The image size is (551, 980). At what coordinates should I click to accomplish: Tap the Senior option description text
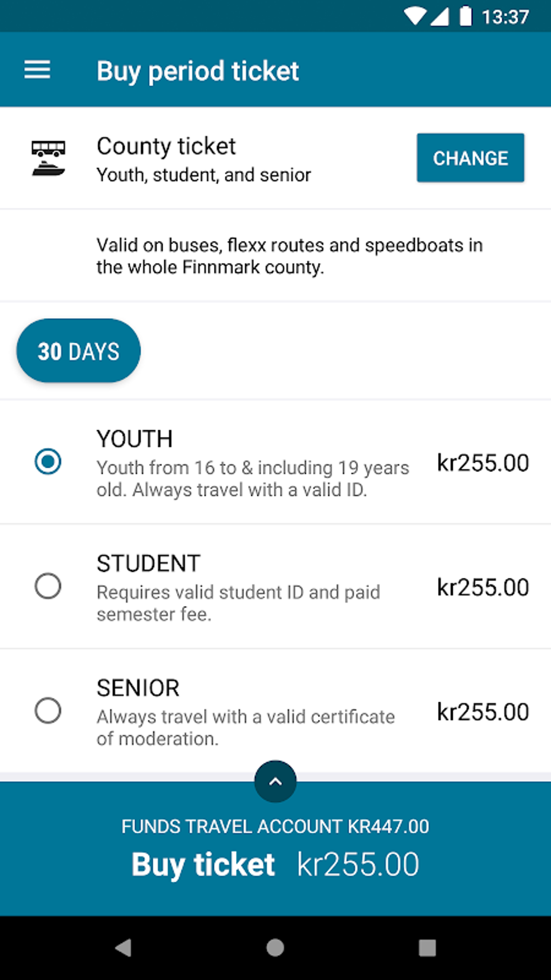(246, 727)
